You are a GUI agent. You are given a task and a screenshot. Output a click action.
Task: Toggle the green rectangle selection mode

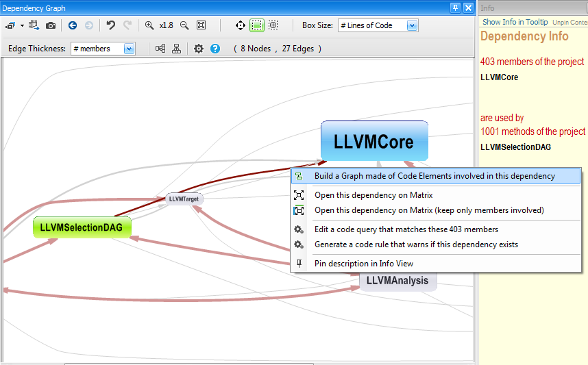[257, 25]
